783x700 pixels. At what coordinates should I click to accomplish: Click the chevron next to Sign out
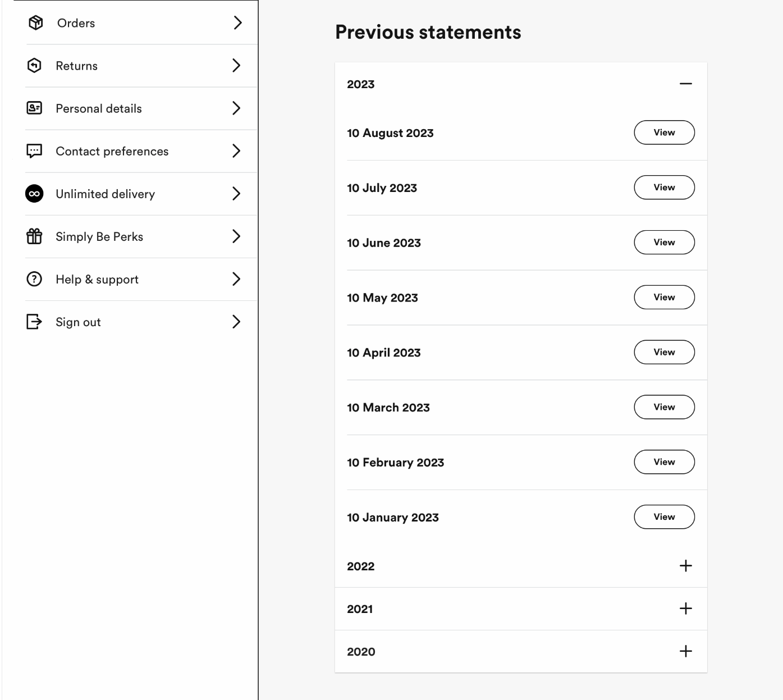pos(236,322)
